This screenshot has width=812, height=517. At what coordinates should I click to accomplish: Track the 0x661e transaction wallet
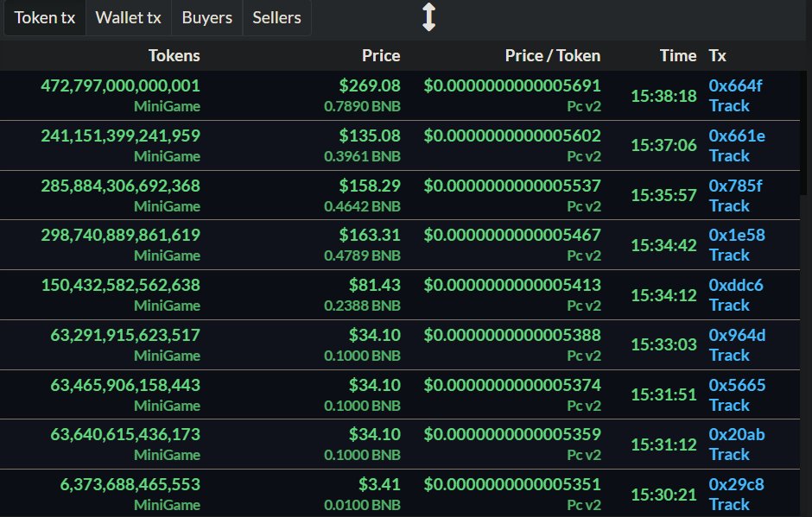point(729,155)
